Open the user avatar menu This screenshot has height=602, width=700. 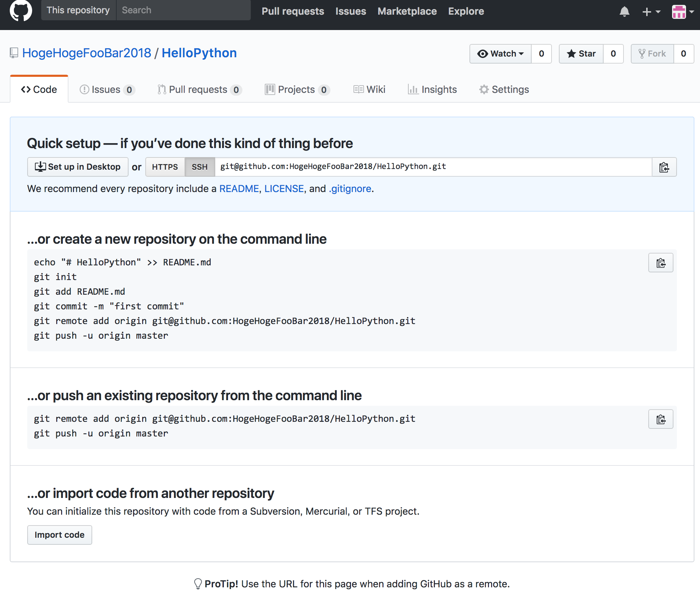683,12
